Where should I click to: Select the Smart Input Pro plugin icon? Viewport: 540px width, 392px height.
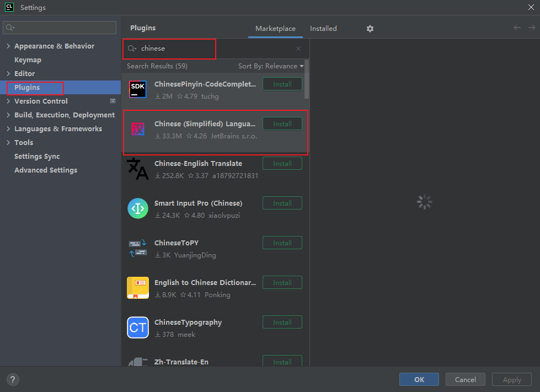click(x=137, y=208)
